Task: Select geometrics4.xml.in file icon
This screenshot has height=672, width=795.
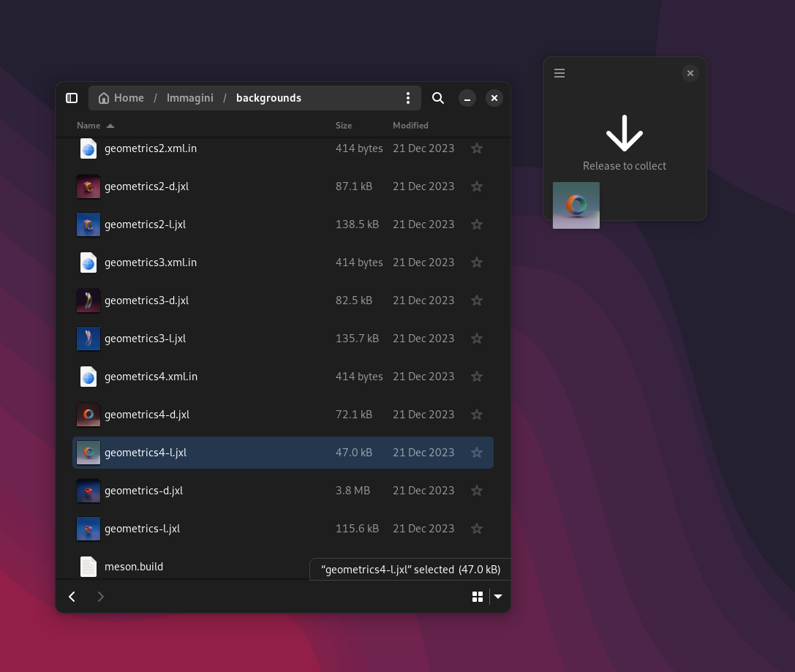Action: 88,377
